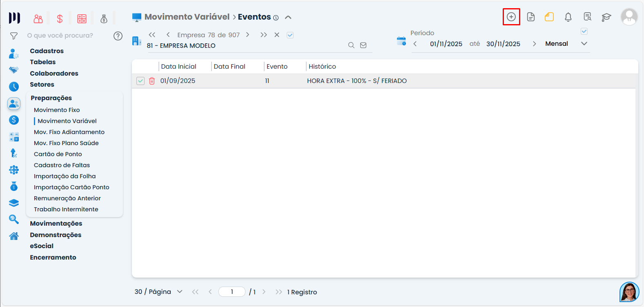The image size is (644, 307).
Task: Click the envelope icon beside the company name
Action: coord(363,45)
